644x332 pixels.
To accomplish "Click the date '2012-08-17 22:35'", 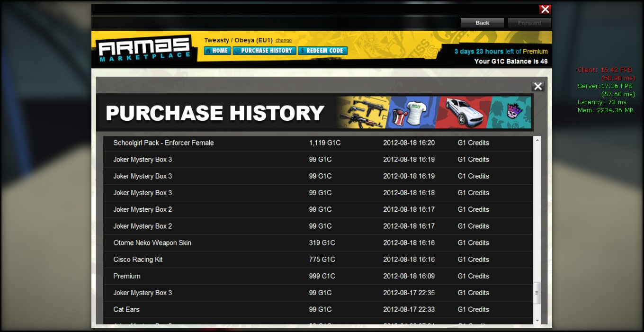I will [x=409, y=293].
